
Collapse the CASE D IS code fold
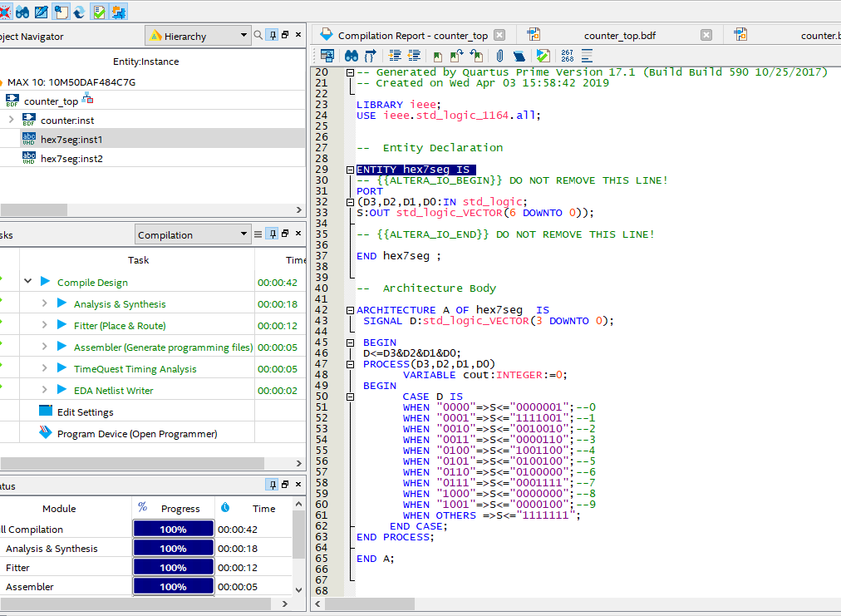tap(350, 397)
